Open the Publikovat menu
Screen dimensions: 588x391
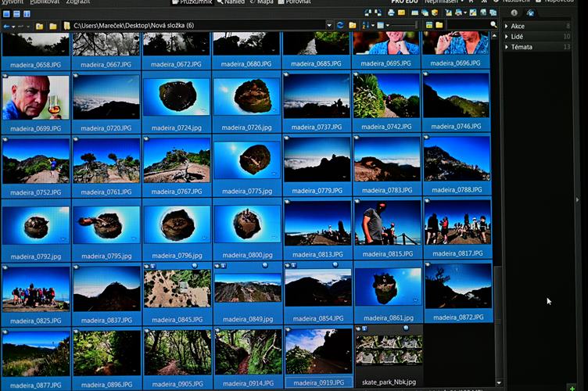click(x=45, y=2)
